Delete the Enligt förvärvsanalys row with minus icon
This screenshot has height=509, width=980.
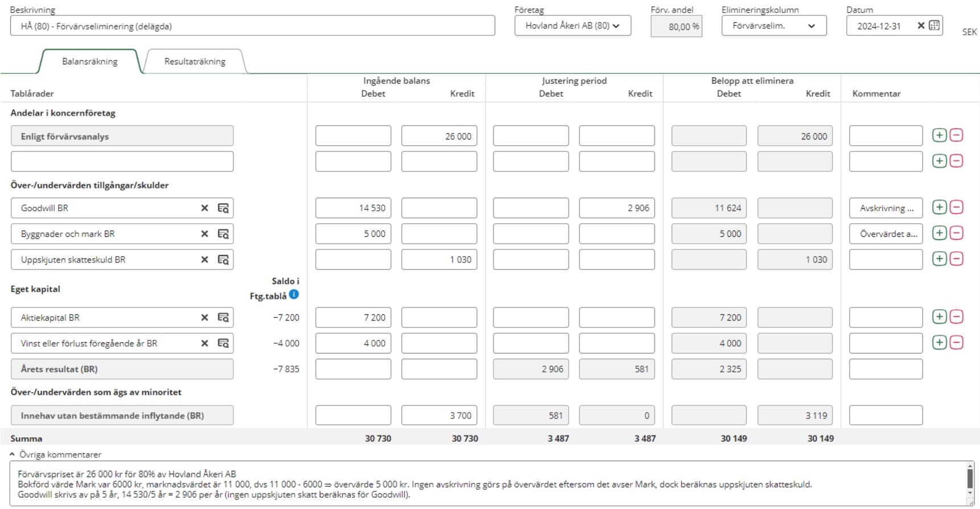point(957,136)
